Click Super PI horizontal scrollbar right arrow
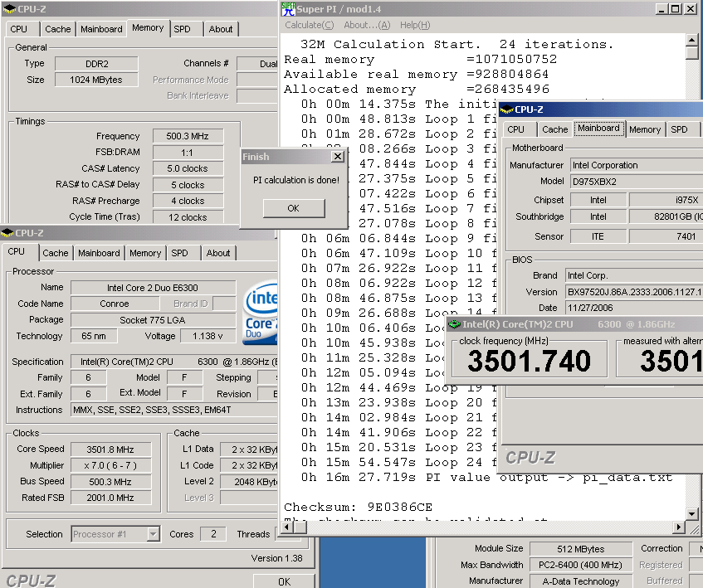 [x=680, y=527]
